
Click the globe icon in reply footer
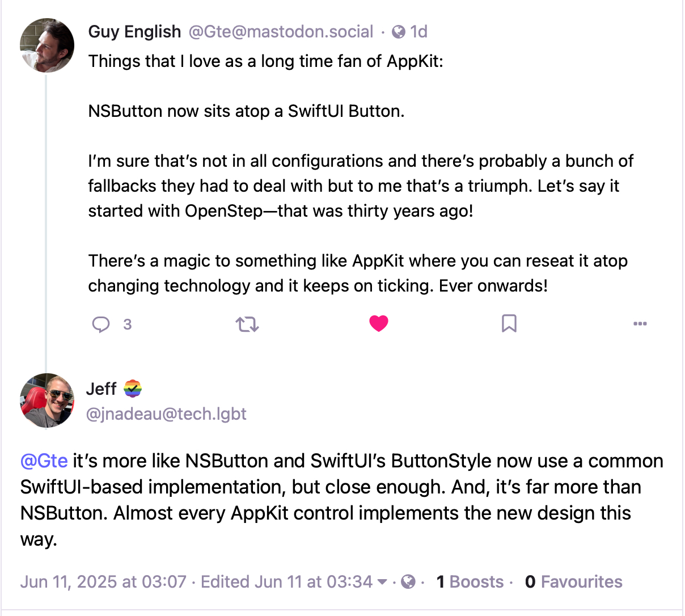(x=408, y=582)
